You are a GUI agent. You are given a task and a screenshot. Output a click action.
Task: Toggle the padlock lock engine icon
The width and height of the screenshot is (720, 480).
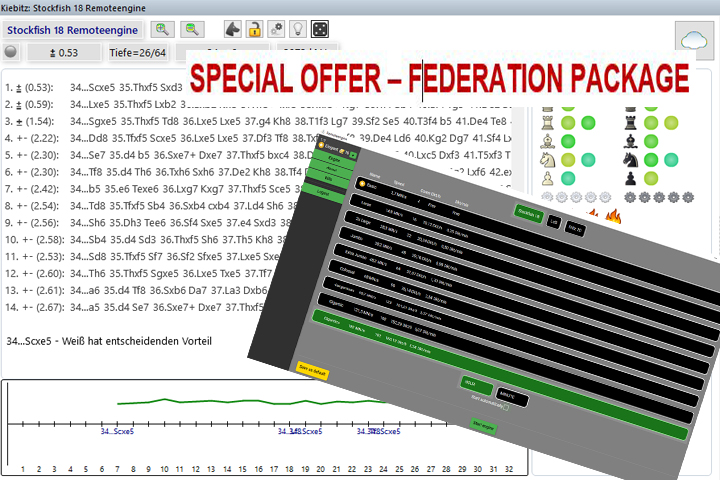255,29
